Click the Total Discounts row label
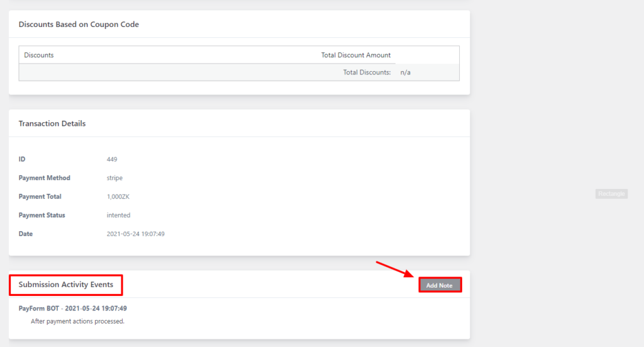The image size is (644, 347). pos(367,72)
